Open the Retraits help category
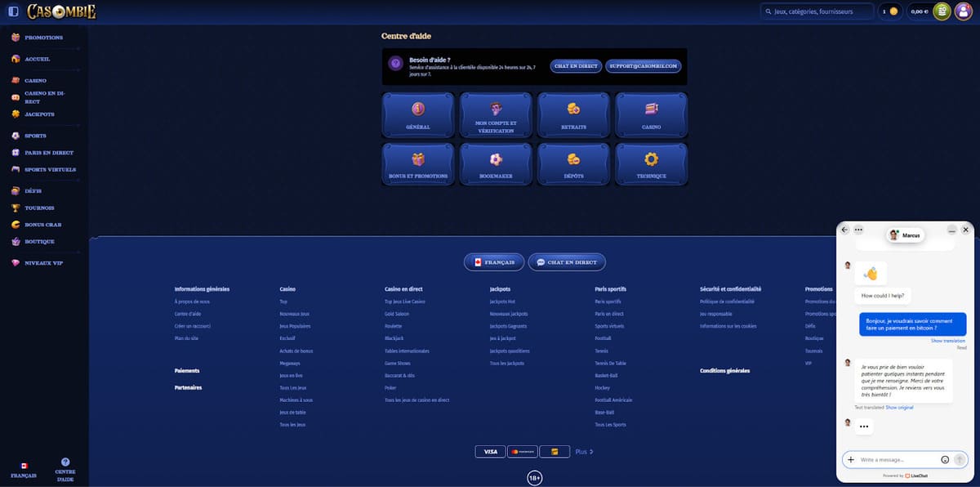The image size is (980, 487). [x=573, y=114]
